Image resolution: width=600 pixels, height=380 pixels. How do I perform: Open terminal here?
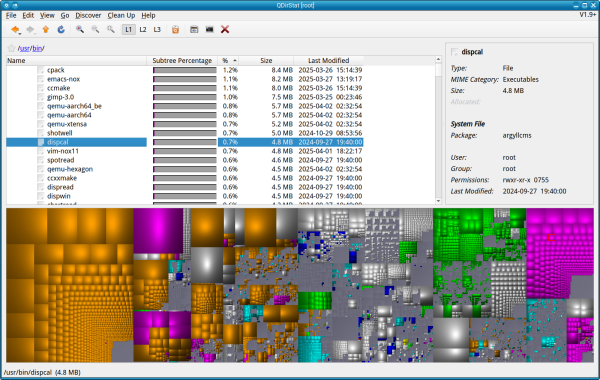point(209,29)
